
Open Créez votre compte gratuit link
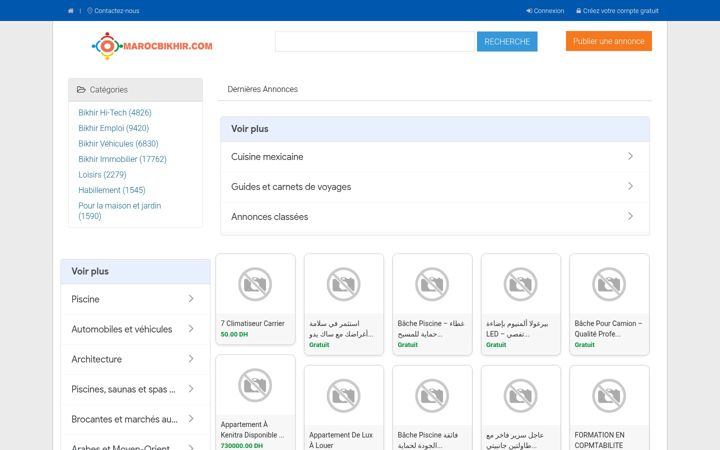(617, 11)
